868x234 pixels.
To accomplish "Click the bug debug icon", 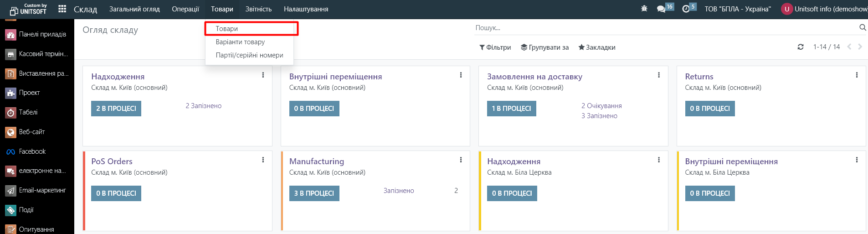I will 644,9.
